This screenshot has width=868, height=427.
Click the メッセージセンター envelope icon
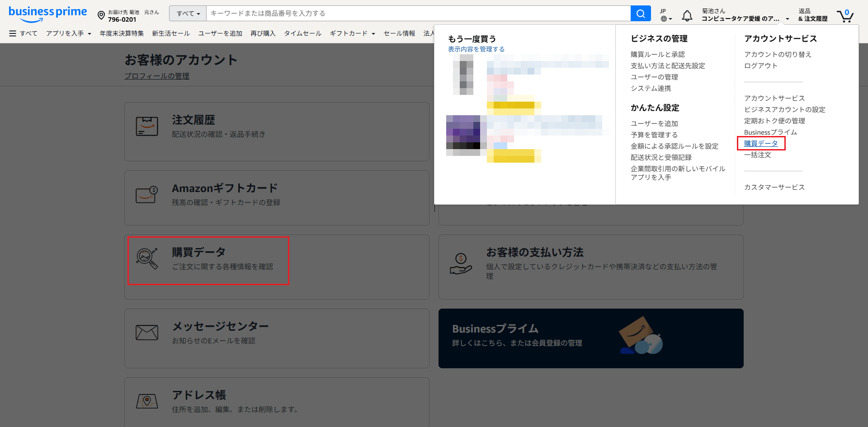click(147, 333)
